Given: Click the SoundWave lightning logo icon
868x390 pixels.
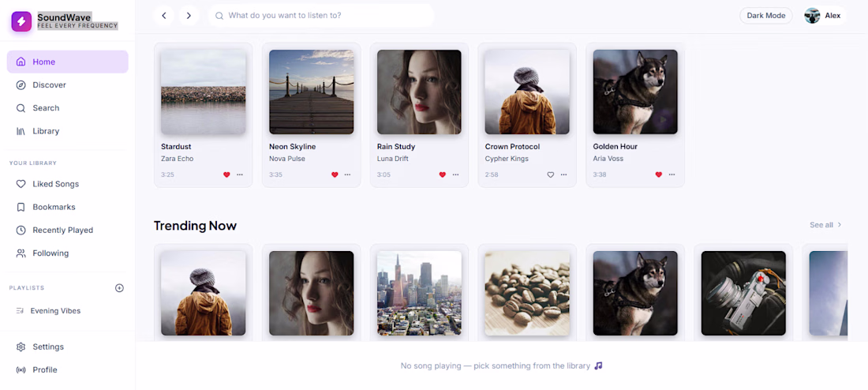Looking at the screenshot, I should (21, 21).
